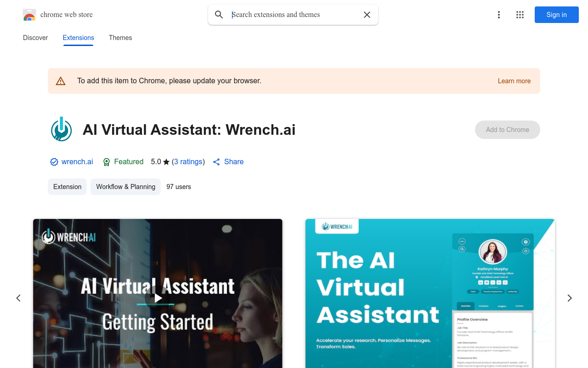This screenshot has width=588, height=368.
Task: Click the 97 users text
Action: (179, 187)
